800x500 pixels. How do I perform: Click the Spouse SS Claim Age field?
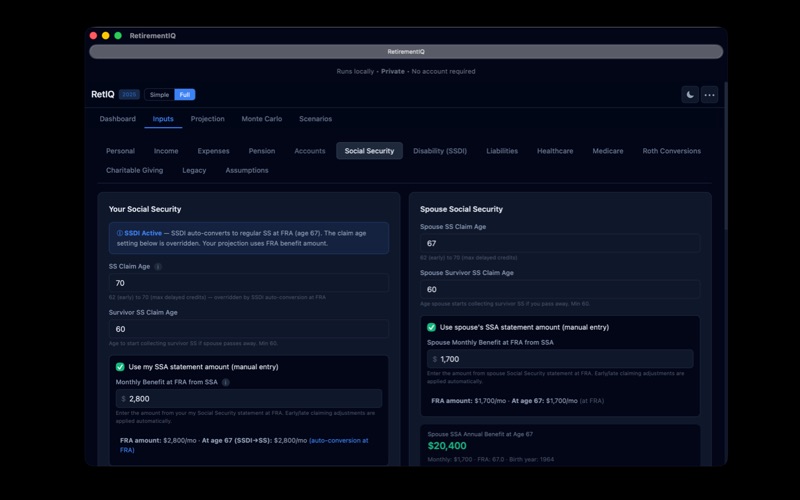[560, 243]
